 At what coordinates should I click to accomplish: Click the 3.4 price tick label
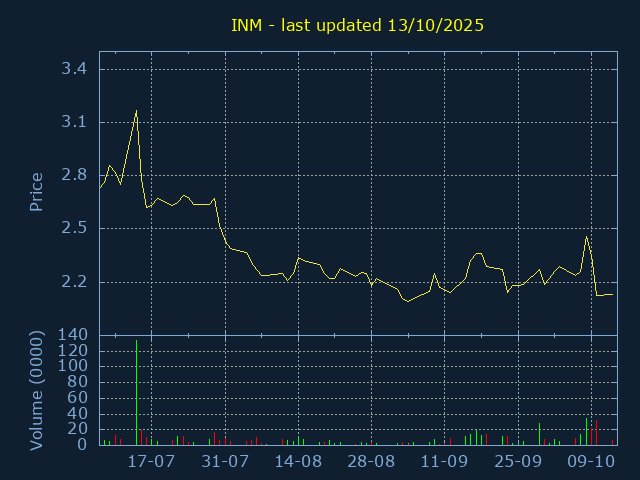coord(73,69)
